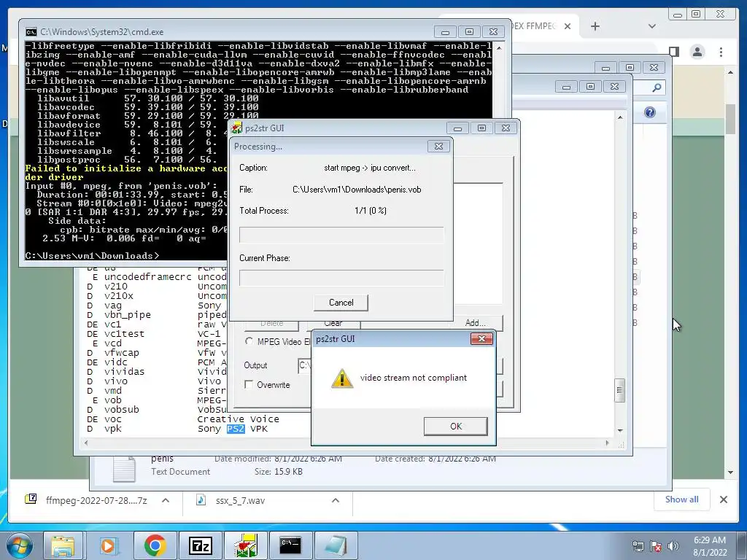
Task: Open the Notepad taskbar icon
Action: (336, 545)
